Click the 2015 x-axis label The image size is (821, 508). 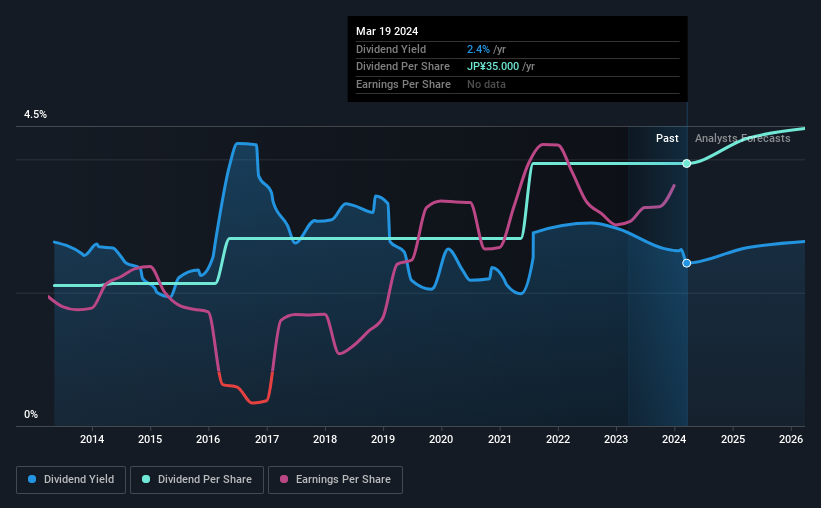pyautogui.click(x=150, y=439)
